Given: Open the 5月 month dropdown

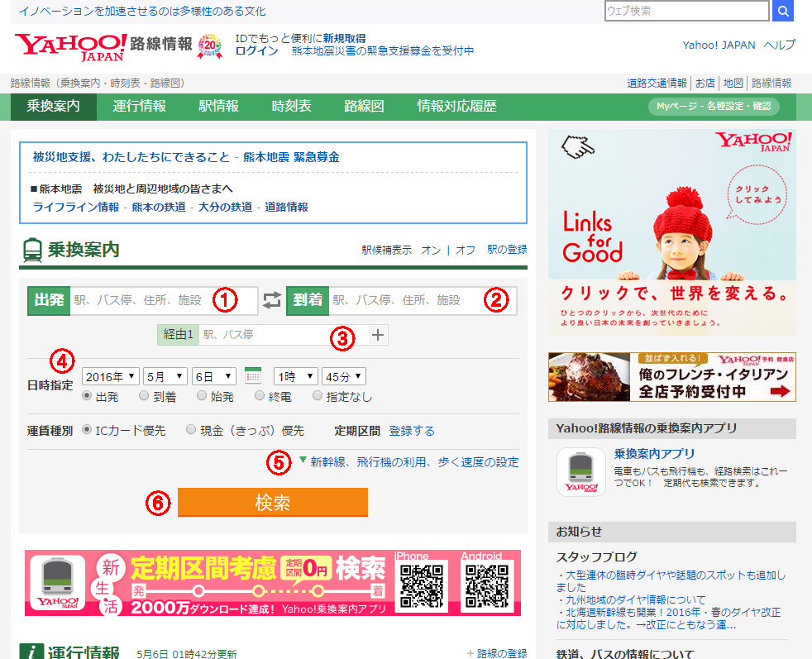Looking at the screenshot, I should (165, 376).
